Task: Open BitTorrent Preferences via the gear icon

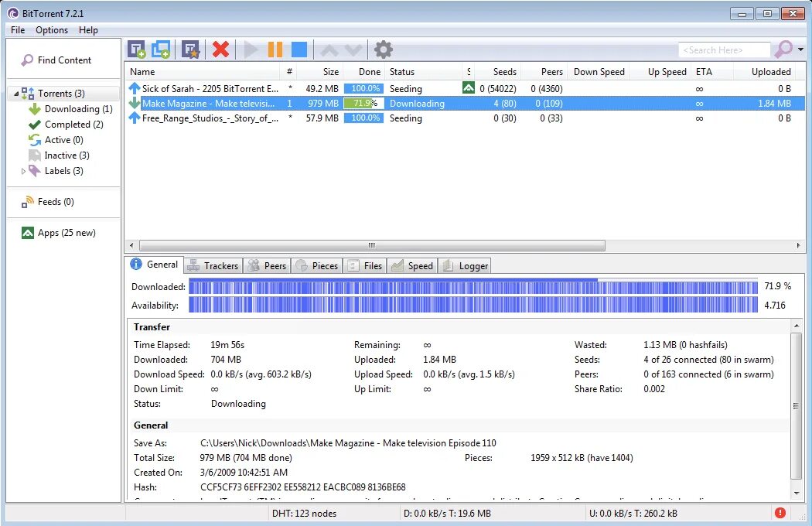Action: (x=383, y=48)
